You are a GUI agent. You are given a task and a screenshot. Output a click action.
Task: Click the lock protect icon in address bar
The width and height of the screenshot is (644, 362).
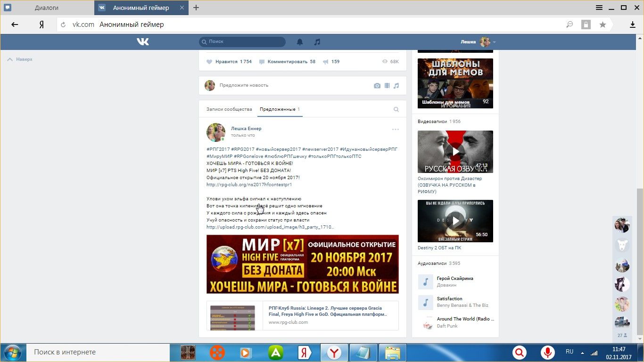click(x=586, y=25)
